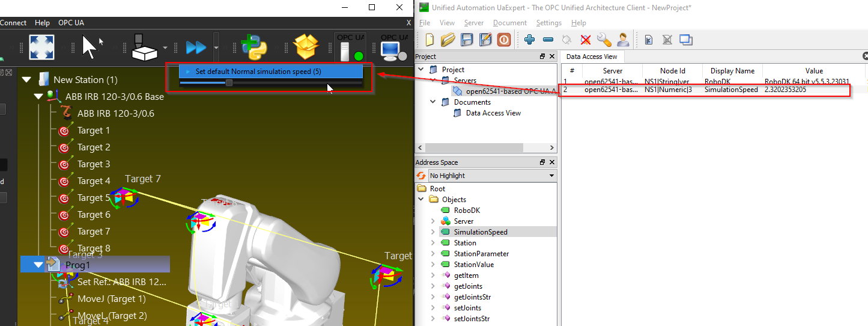868x326 pixels.
Task: Click the Remove Document crossed page icon
Action: click(x=667, y=40)
